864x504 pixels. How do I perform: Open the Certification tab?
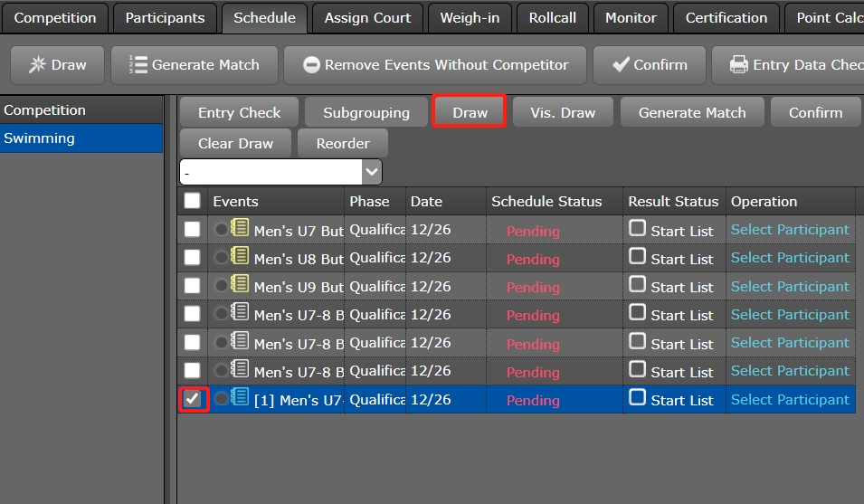coord(726,18)
